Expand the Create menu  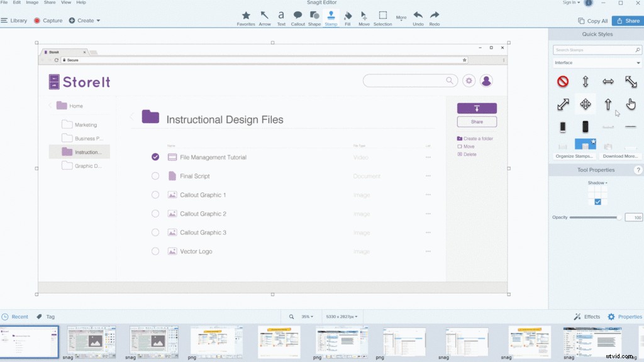[x=86, y=20]
